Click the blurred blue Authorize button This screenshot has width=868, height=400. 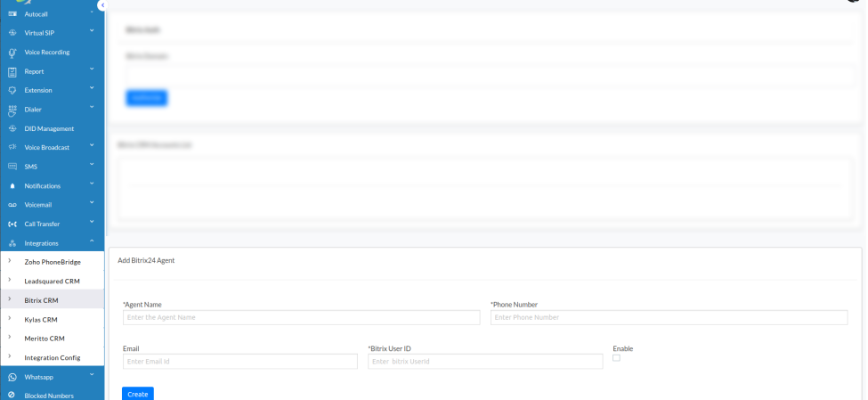(x=147, y=98)
